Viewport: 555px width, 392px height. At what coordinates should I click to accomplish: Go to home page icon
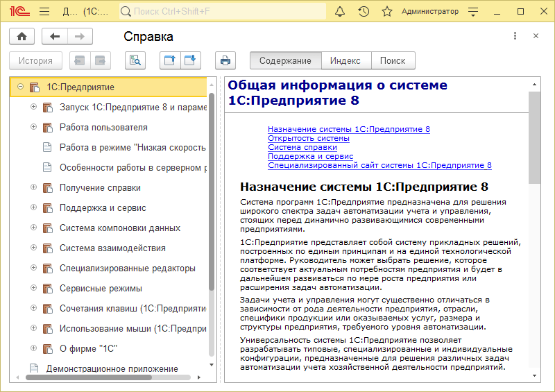(22, 37)
